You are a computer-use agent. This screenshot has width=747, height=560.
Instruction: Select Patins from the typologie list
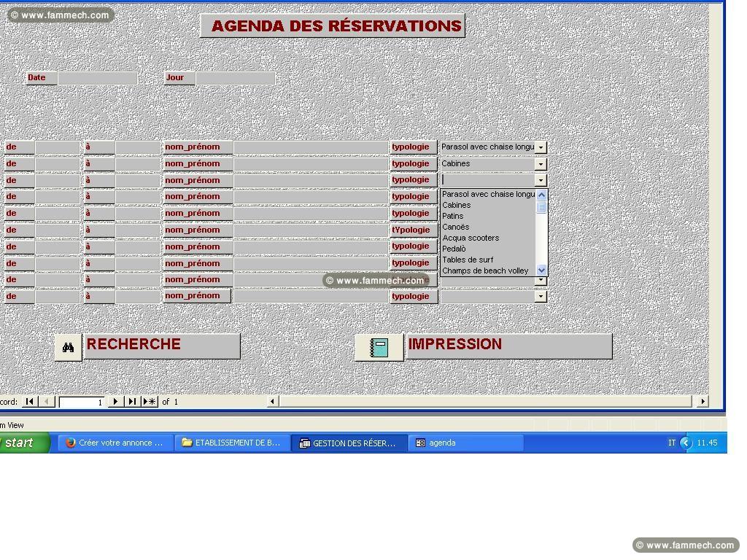488,216
